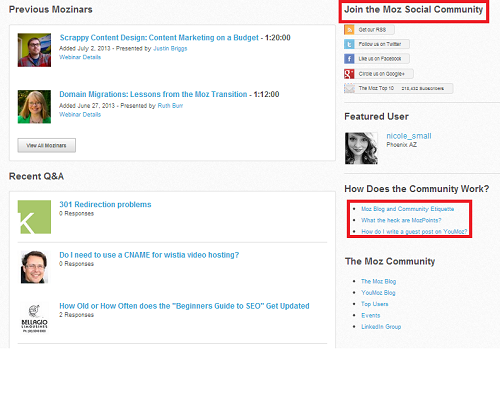This screenshot has height=393, width=500.
Task: Open presenter Ruth Burr profile link
Action: coord(170,106)
